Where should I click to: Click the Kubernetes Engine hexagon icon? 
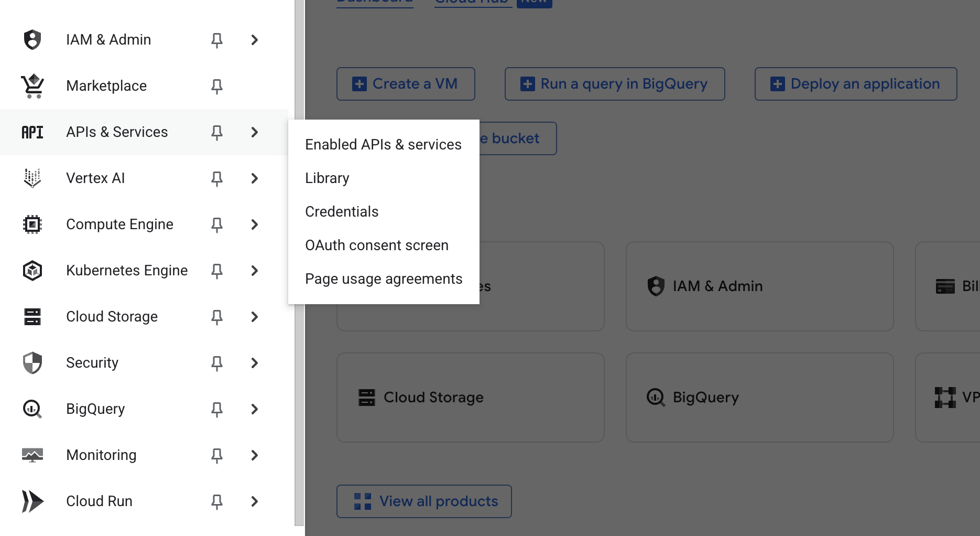click(x=32, y=271)
